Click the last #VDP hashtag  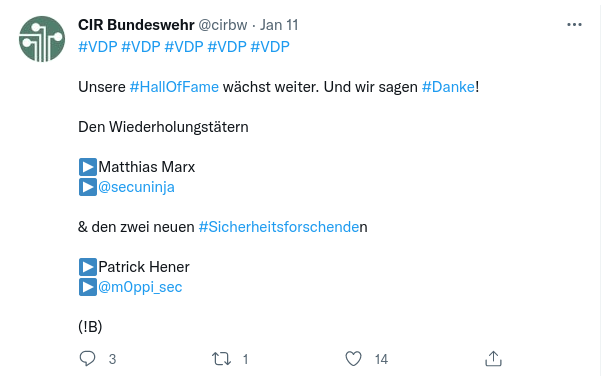(x=270, y=47)
